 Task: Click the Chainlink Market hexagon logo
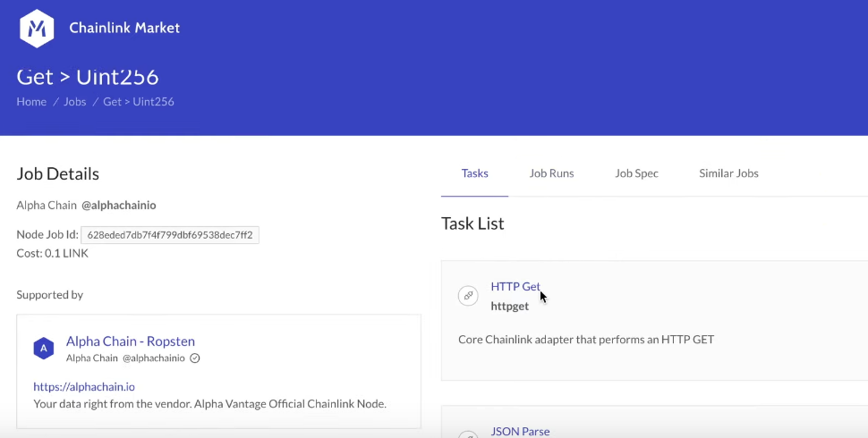click(x=37, y=29)
